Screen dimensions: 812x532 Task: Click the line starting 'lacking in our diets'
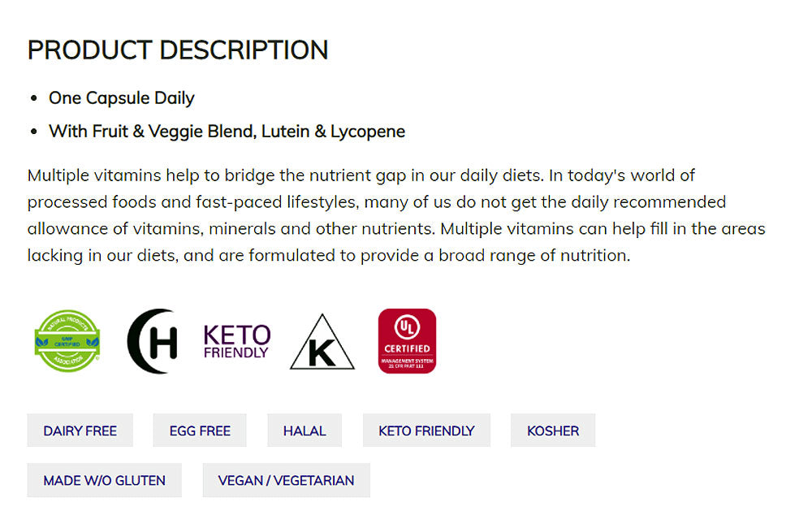(328, 255)
